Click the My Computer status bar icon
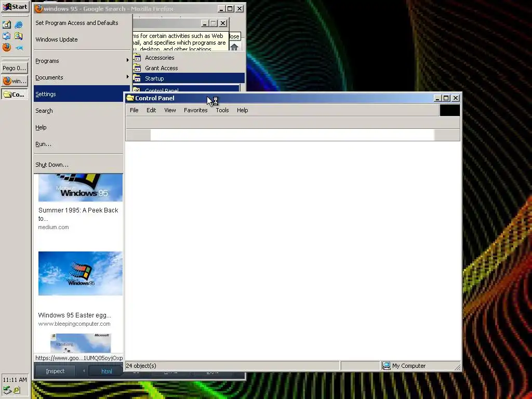This screenshot has width=532, height=399. tap(386, 365)
